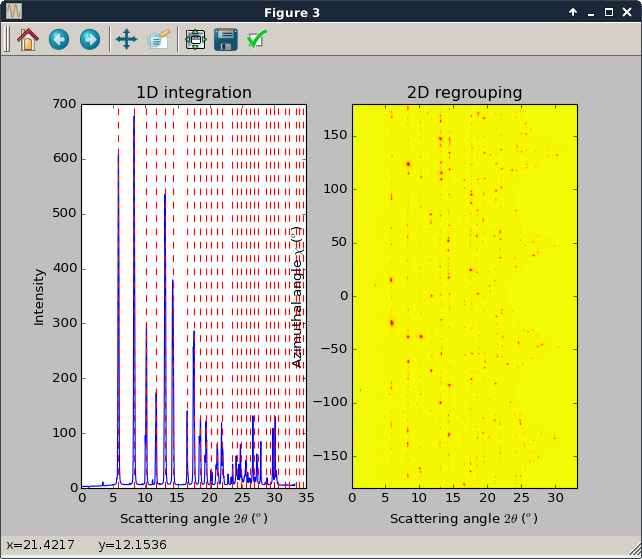The width and height of the screenshot is (642, 559).
Task: Activate the Pan axes tool
Action: [x=126, y=39]
